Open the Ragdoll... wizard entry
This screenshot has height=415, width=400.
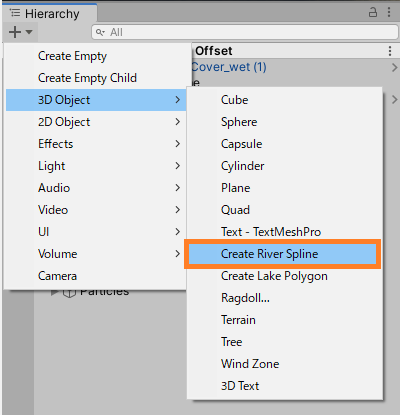pos(284,298)
